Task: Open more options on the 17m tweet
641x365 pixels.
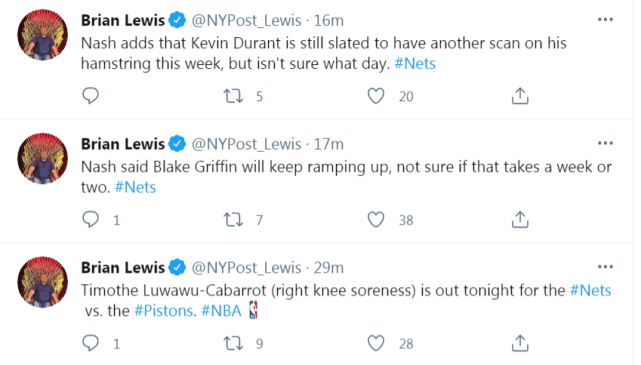Action: pyautogui.click(x=605, y=143)
